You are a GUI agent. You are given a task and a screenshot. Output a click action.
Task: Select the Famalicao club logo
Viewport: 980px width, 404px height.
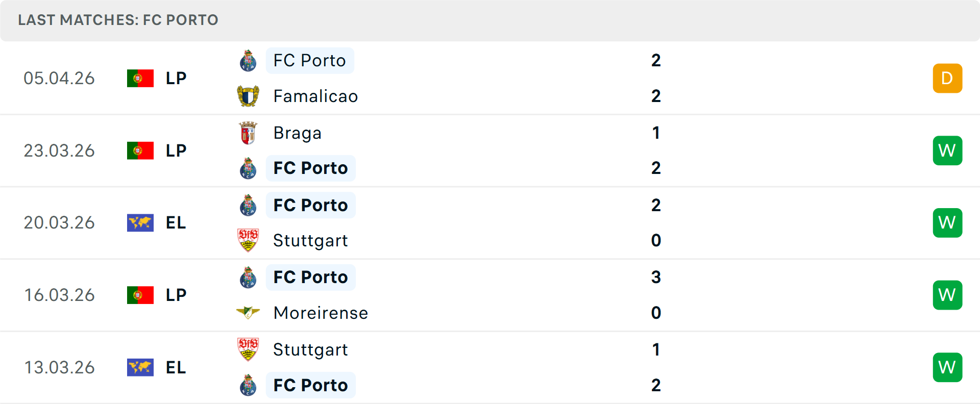249,96
